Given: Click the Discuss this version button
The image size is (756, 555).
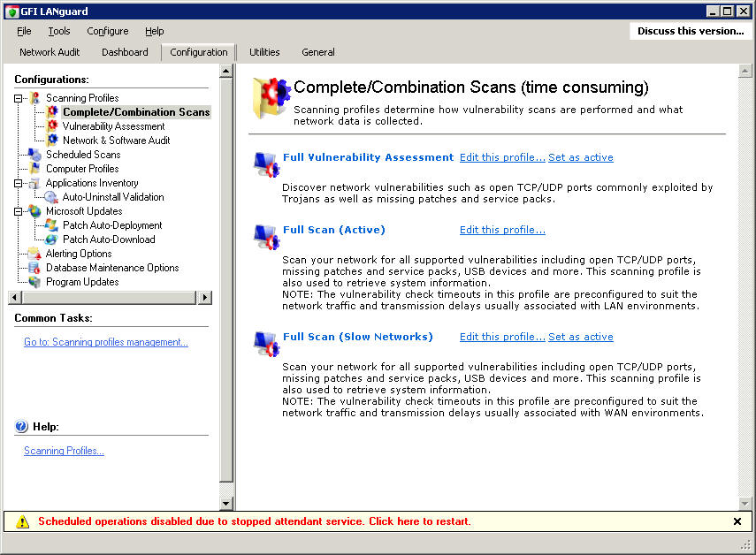Looking at the screenshot, I should 691,31.
